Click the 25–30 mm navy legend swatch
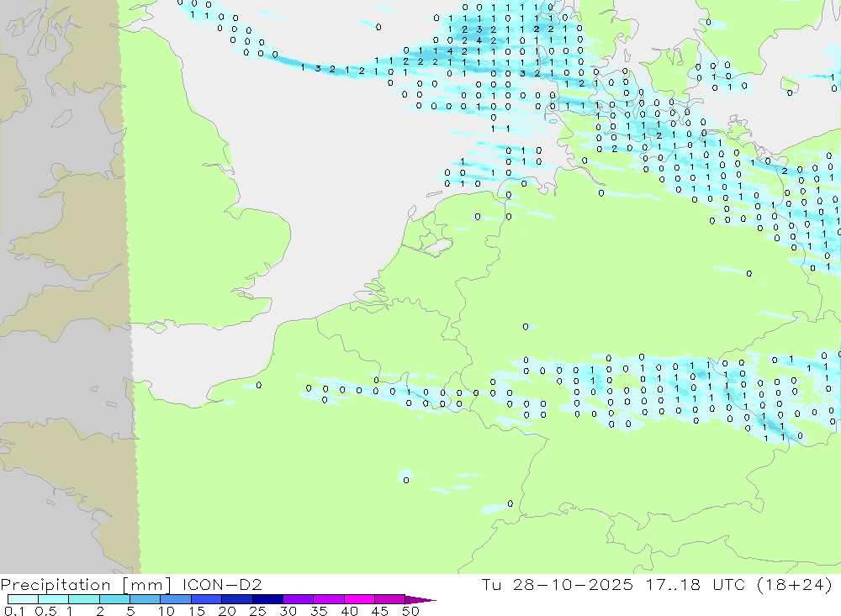Screen dimensions: 841x616 coord(267,599)
